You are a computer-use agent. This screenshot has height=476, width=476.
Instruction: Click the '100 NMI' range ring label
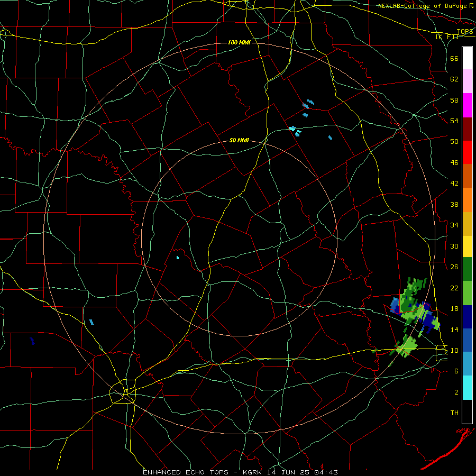pyautogui.click(x=239, y=42)
